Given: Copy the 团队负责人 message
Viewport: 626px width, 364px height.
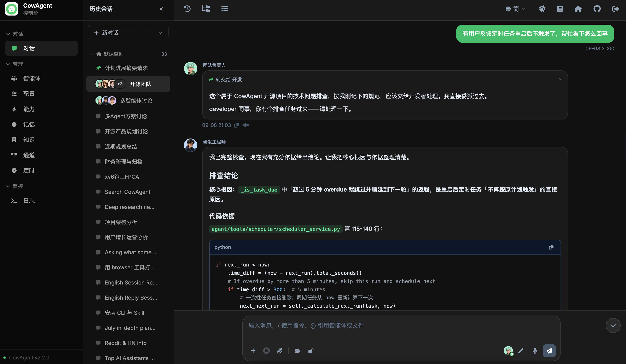Looking at the screenshot, I should pyautogui.click(x=237, y=125).
